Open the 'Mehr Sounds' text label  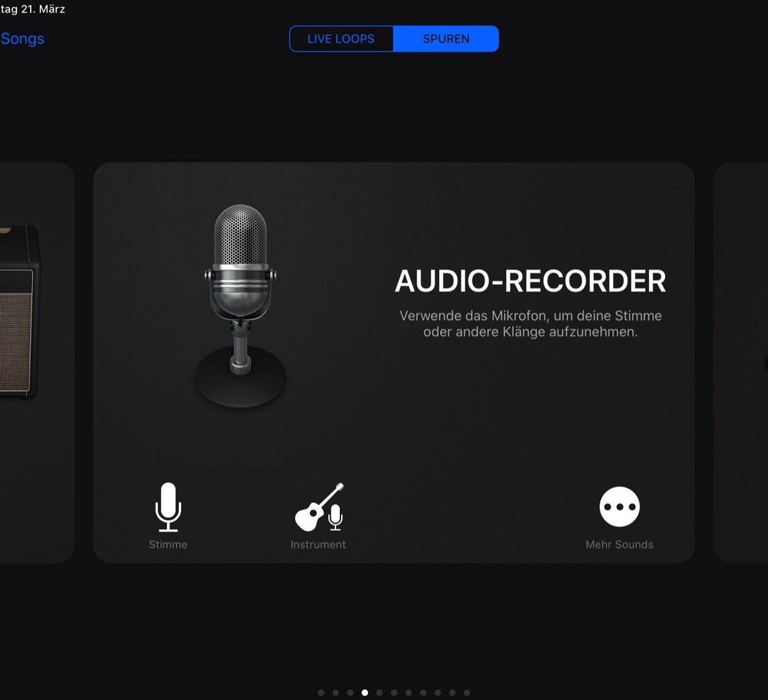point(619,545)
